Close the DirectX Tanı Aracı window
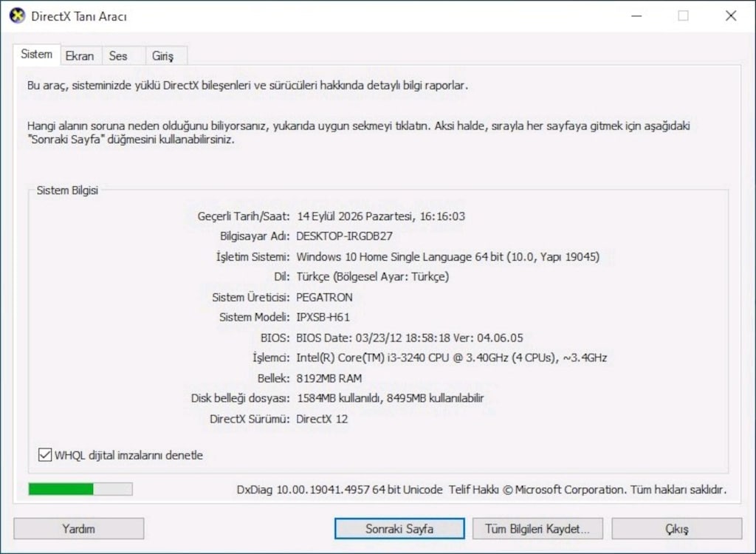Screen dimensions: 756x554 [x=731, y=16]
